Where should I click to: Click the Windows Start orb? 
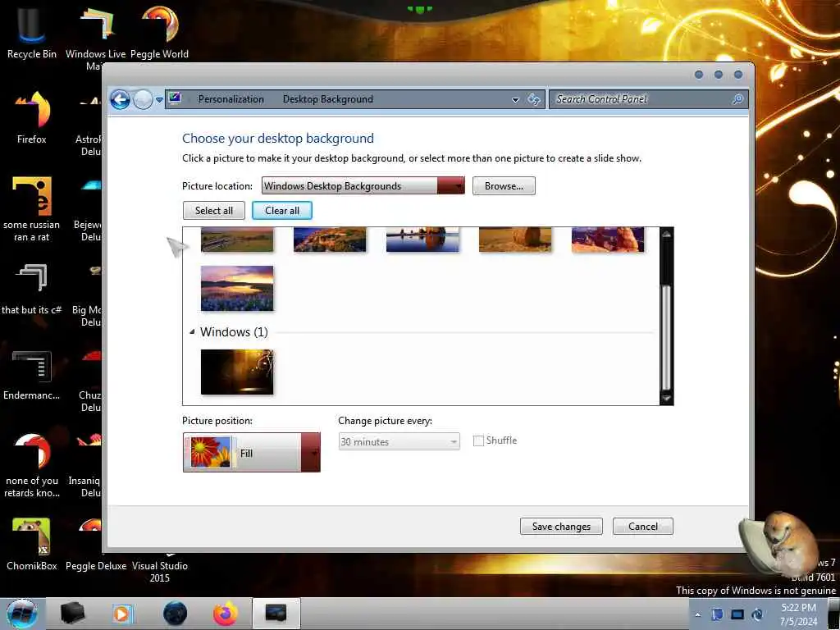pos(22,614)
